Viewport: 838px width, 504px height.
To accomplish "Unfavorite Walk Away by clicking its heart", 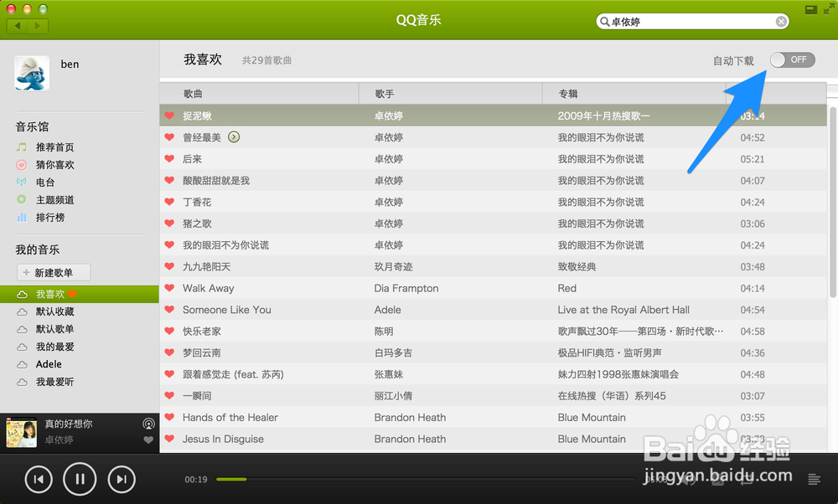I will coord(168,288).
